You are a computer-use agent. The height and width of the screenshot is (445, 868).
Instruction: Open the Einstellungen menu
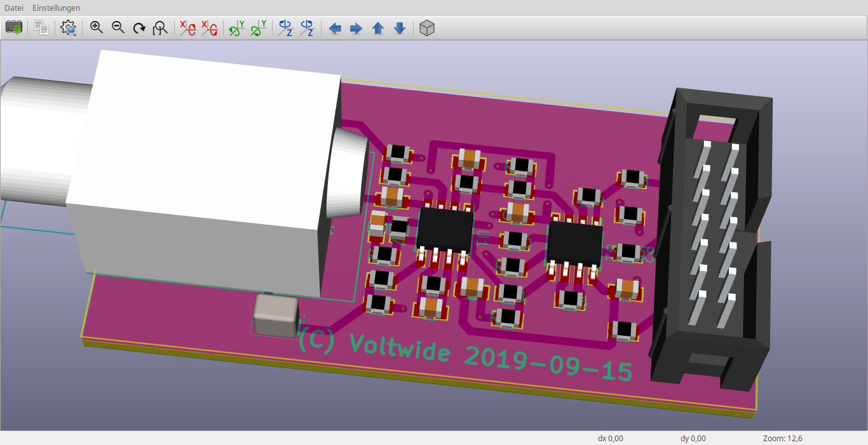click(x=57, y=8)
